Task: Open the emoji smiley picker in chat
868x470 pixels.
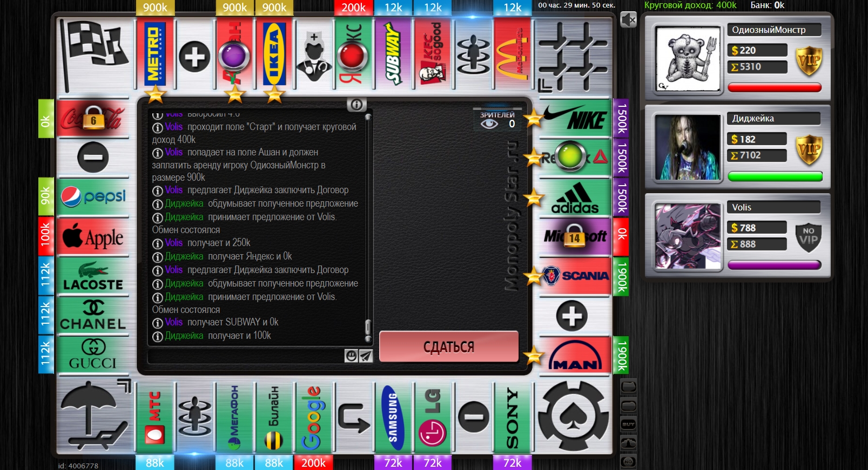Action: (x=351, y=356)
